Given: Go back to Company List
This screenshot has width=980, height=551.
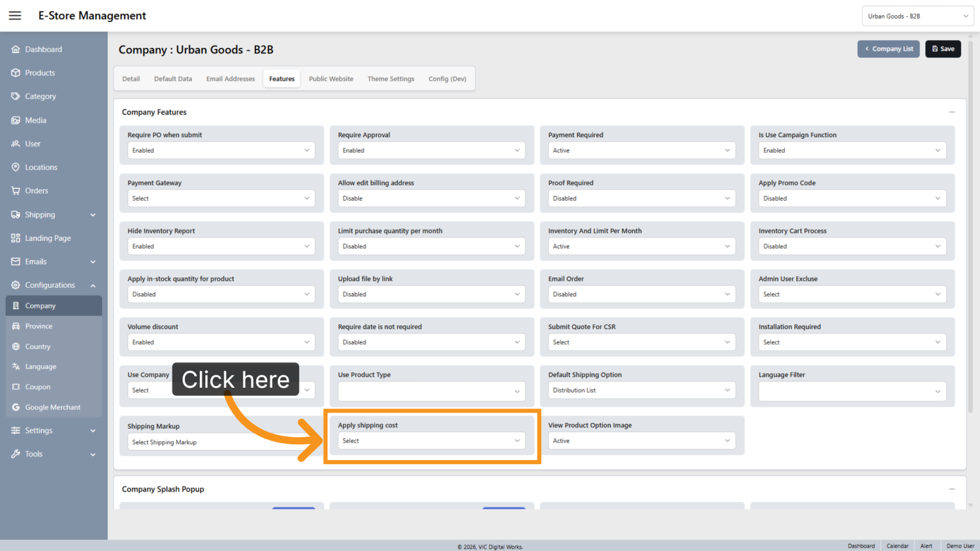Looking at the screenshot, I should (x=888, y=49).
